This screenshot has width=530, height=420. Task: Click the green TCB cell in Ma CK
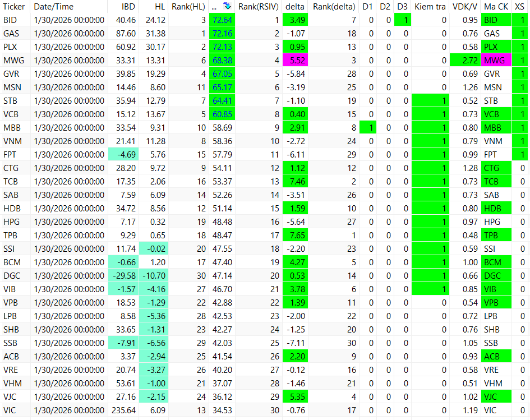[496, 182]
